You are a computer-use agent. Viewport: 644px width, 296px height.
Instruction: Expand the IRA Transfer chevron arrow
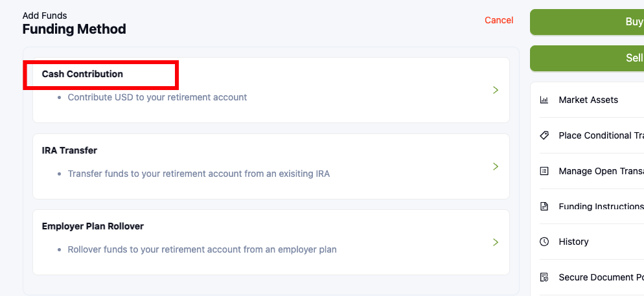pyautogui.click(x=495, y=166)
